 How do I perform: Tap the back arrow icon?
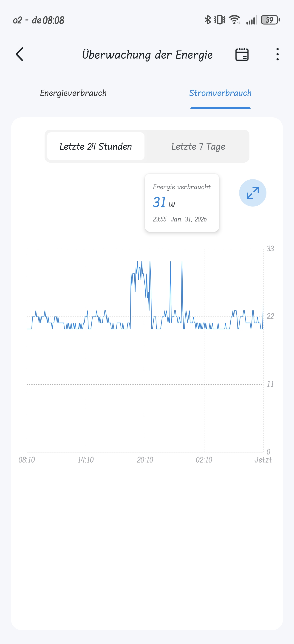click(20, 54)
